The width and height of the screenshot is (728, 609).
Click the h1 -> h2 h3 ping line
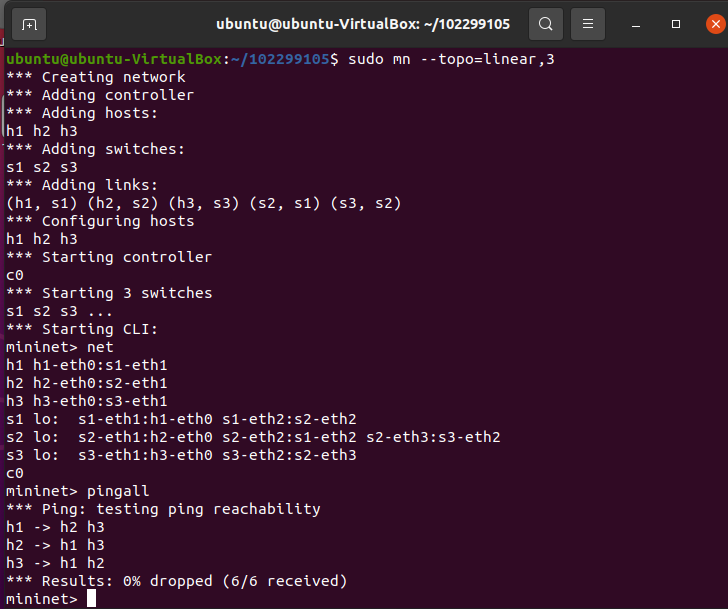coord(55,527)
